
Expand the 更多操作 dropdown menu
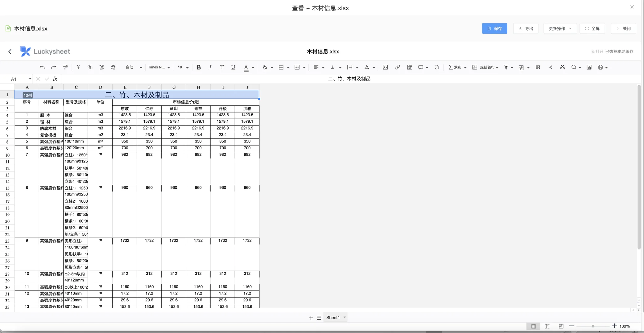click(x=560, y=28)
